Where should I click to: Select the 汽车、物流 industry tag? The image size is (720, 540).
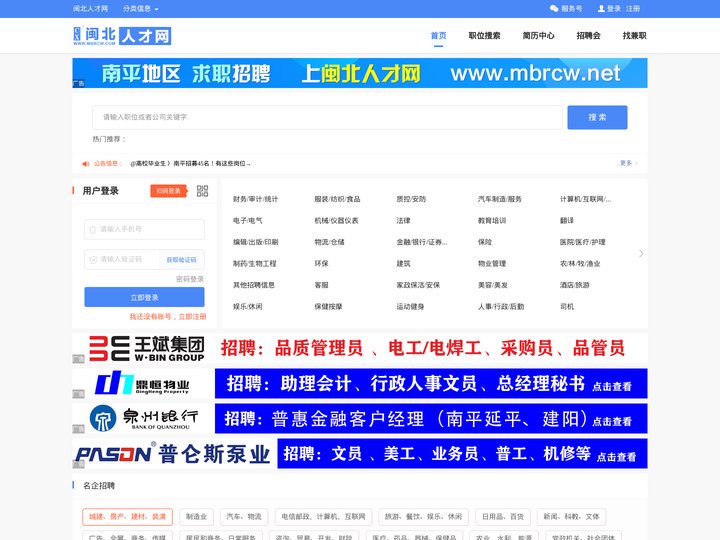click(x=244, y=517)
